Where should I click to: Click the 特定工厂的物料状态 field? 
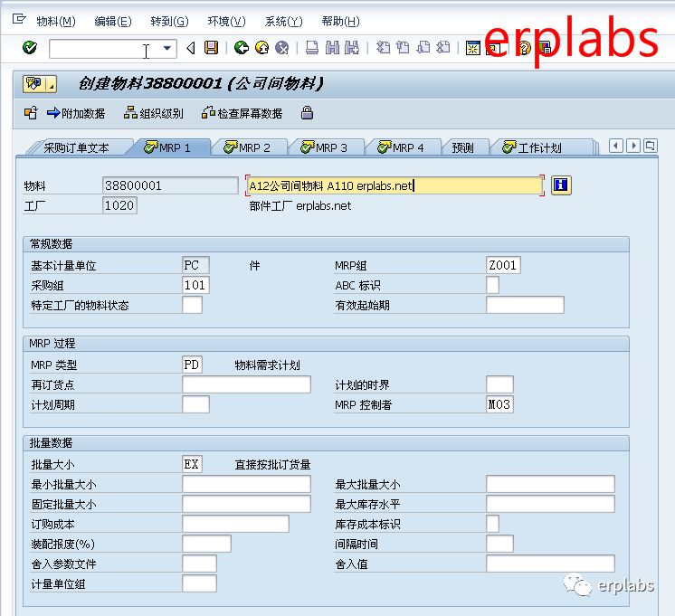tap(192, 305)
